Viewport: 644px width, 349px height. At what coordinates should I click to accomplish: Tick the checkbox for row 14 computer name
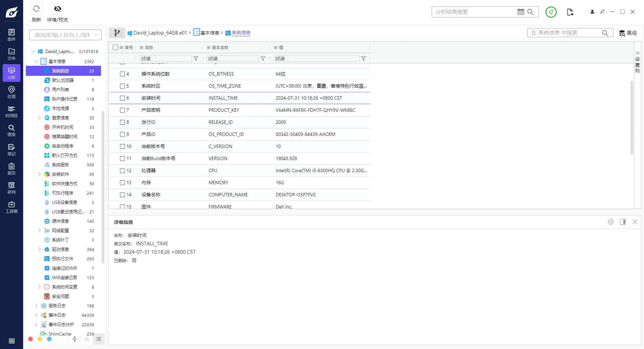(x=122, y=195)
